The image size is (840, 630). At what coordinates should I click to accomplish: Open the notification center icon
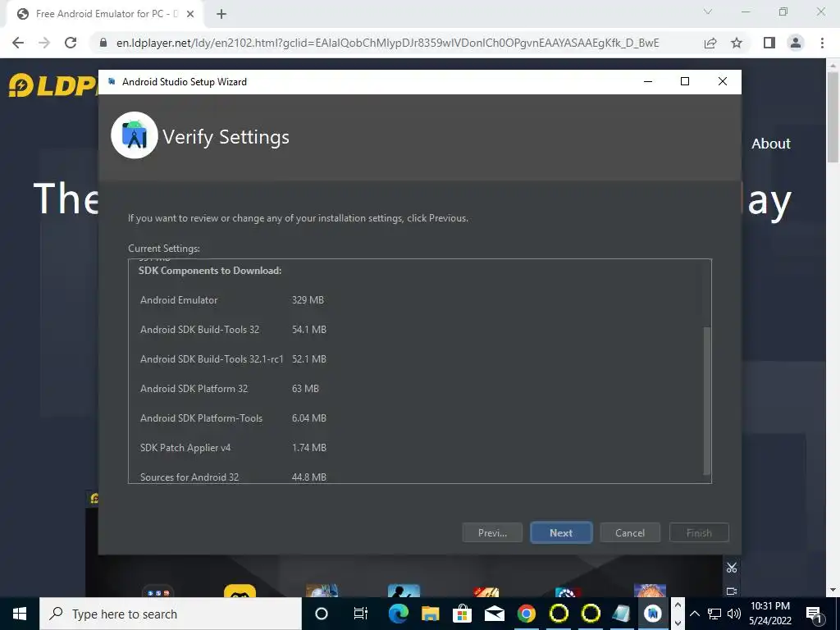(x=814, y=614)
